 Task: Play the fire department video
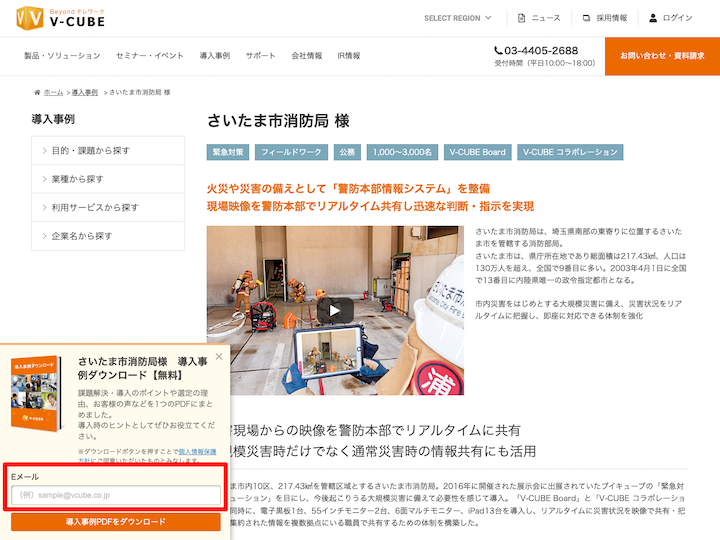tap(335, 311)
